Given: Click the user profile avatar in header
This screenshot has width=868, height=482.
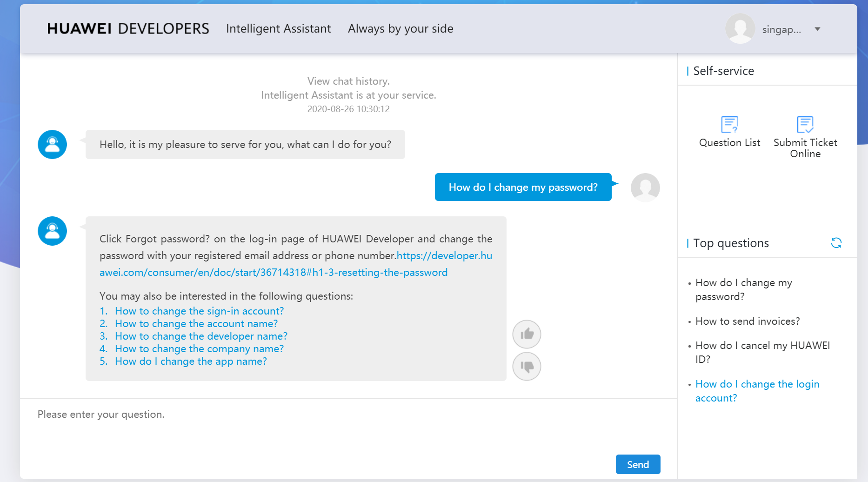Looking at the screenshot, I should tap(740, 29).
